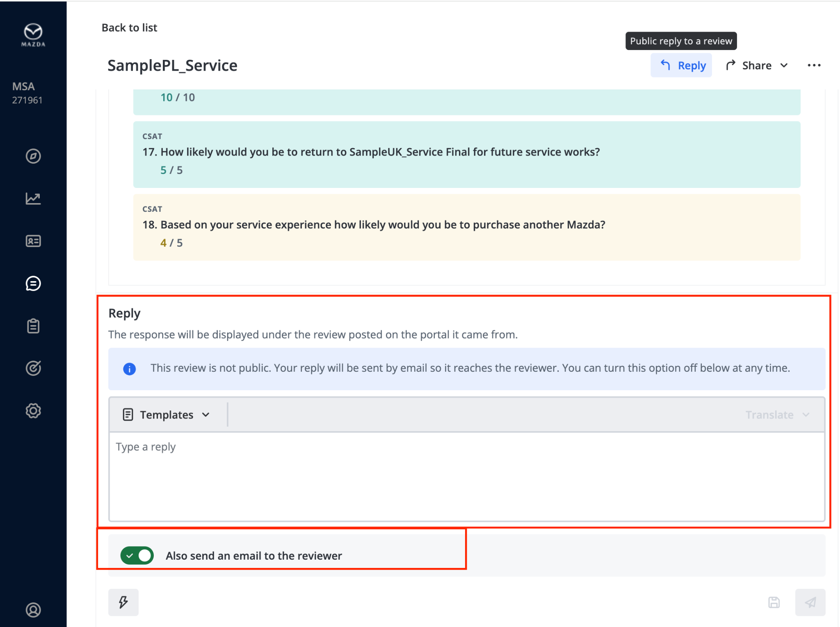The height and width of the screenshot is (627, 840).
Task: Click the save draft floppy icon
Action: pos(774,602)
